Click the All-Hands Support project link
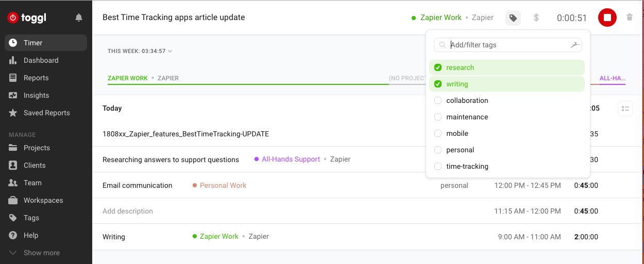The image size is (644, 264). tap(291, 160)
